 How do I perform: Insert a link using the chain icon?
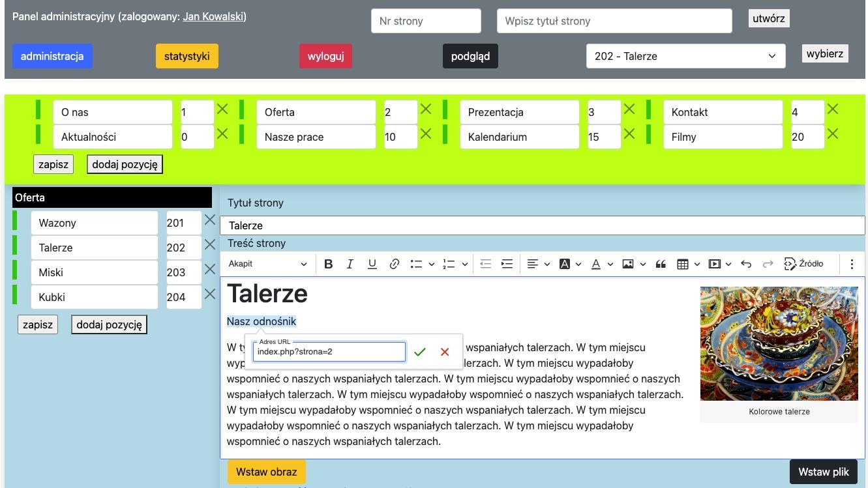394,264
